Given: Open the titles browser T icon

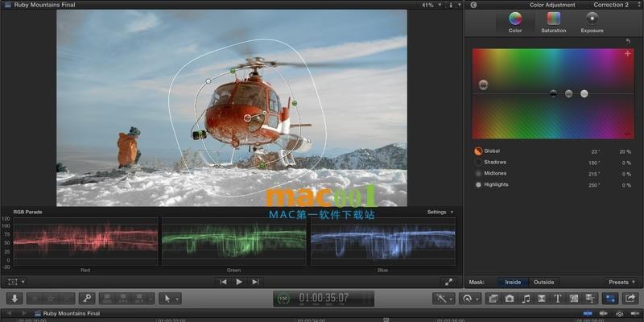Looking at the screenshot, I should [x=557, y=299].
